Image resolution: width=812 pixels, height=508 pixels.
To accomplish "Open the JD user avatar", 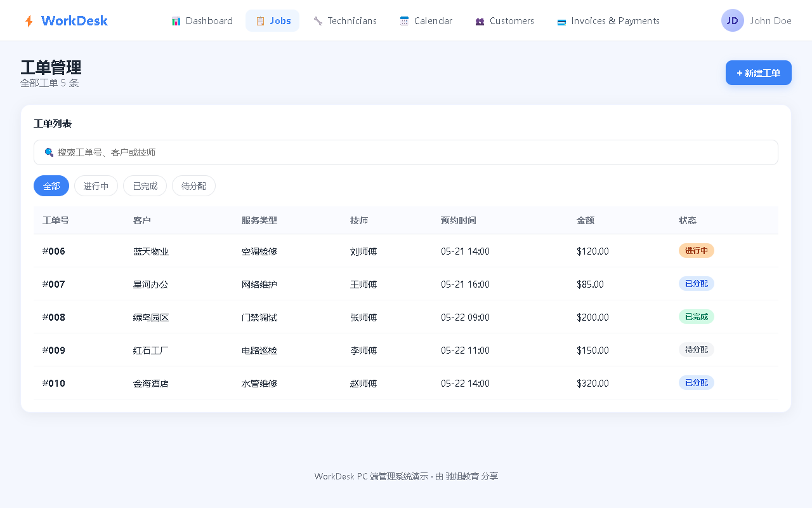I will (733, 20).
